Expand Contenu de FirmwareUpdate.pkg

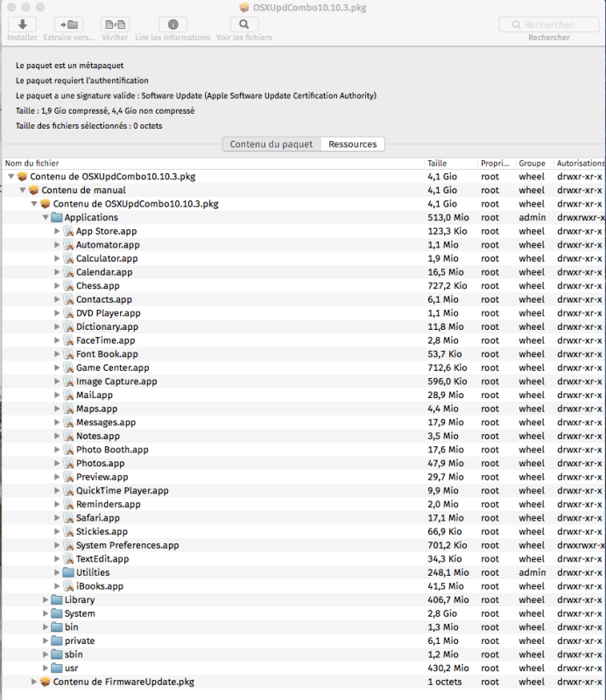34,682
